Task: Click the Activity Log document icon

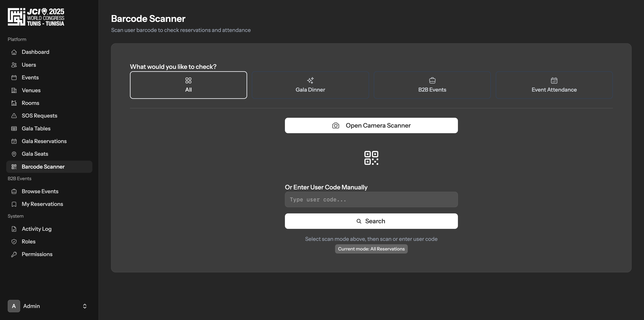Action: tap(14, 229)
